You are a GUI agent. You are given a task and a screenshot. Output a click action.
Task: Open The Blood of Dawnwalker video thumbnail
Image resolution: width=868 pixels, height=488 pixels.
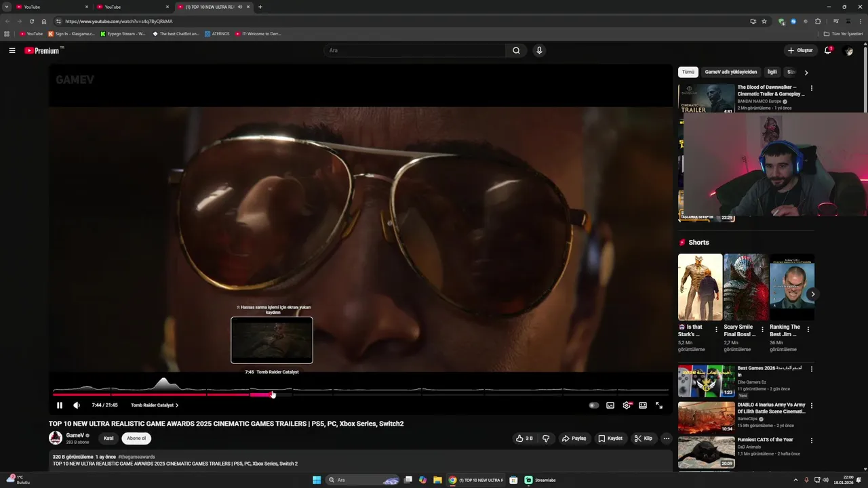[707, 98]
